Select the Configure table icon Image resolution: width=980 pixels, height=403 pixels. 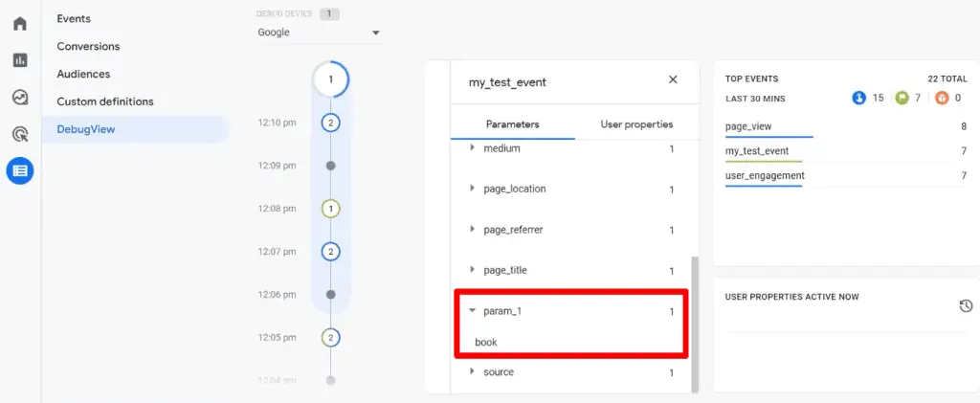[x=20, y=170]
